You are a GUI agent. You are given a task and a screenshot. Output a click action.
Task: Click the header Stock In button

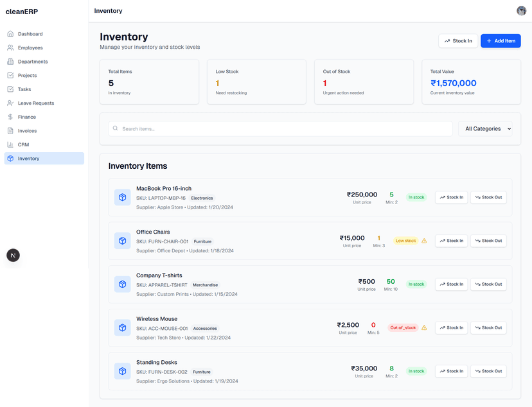pyautogui.click(x=458, y=41)
